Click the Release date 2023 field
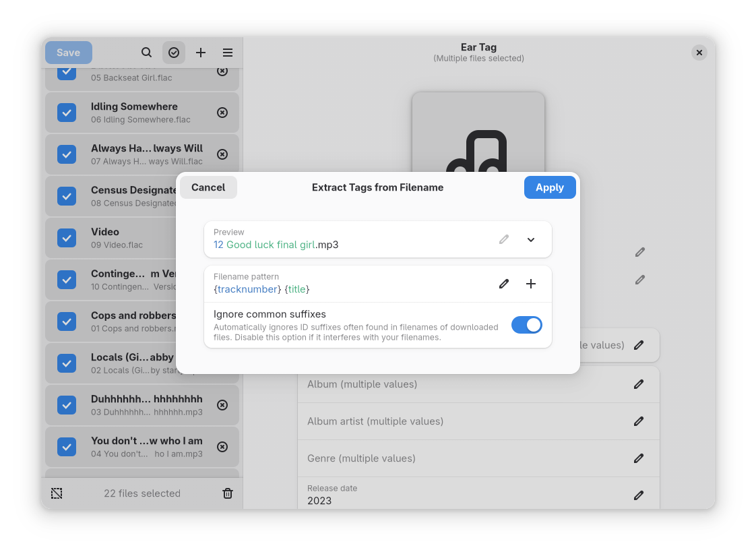 478,494
